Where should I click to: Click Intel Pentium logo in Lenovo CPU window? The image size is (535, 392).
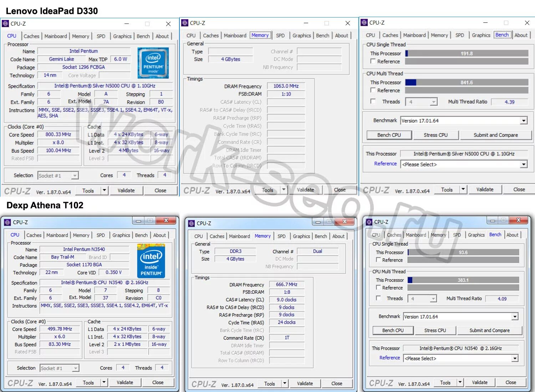(x=153, y=63)
